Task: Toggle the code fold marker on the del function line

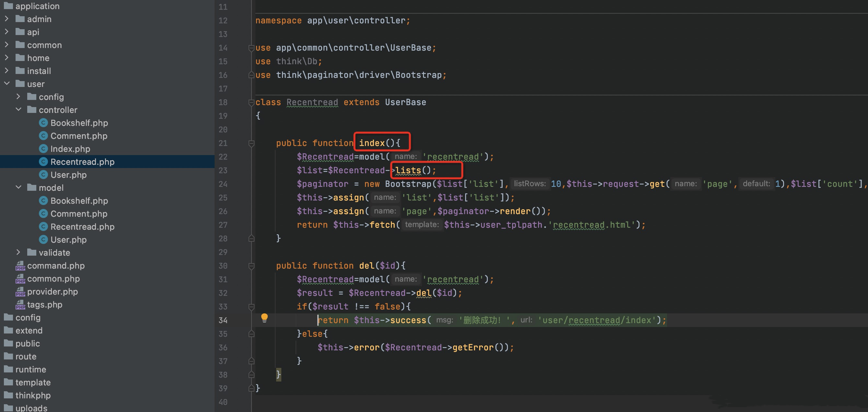Action: (252, 266)
